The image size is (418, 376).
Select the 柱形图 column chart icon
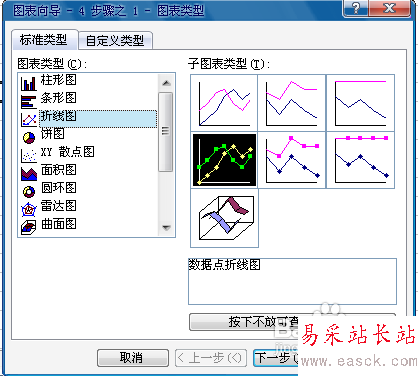[x=28, y=83]
